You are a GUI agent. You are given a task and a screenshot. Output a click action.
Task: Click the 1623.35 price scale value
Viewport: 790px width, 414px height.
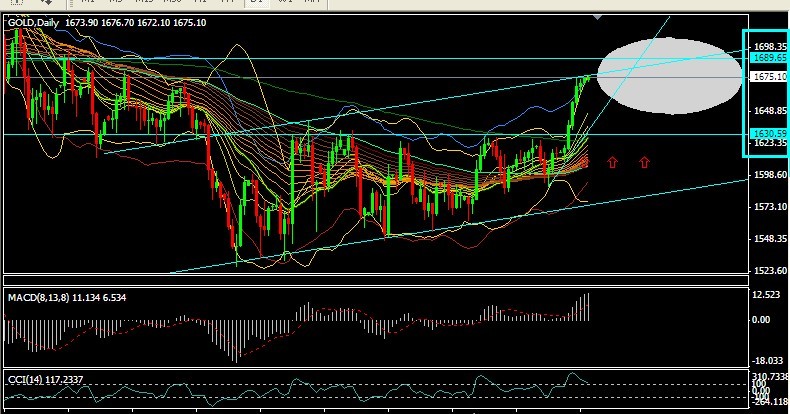(770, 143)
